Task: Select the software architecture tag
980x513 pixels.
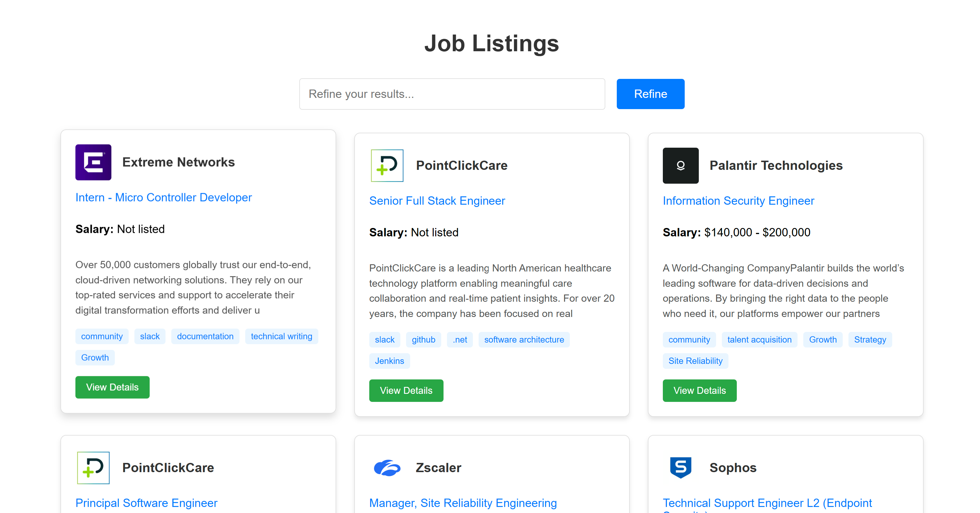Action: [524, 340]
